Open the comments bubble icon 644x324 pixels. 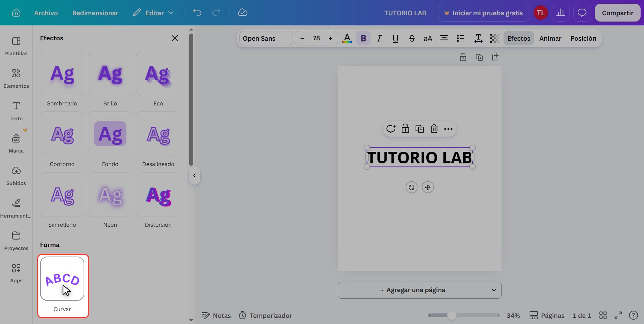pyautogui.click(x=582, y=13)
